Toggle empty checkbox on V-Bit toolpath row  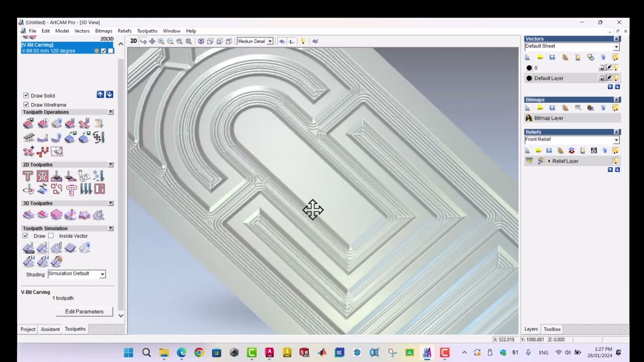click(x=111, y=51)
